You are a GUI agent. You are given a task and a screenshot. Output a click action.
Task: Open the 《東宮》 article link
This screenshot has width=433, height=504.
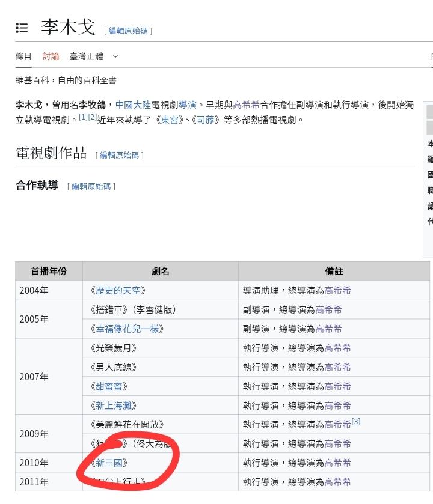169,120
